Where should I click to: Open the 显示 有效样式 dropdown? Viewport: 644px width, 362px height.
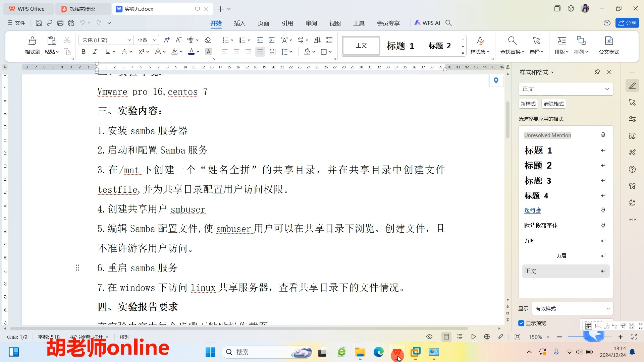tap(572, 308)
